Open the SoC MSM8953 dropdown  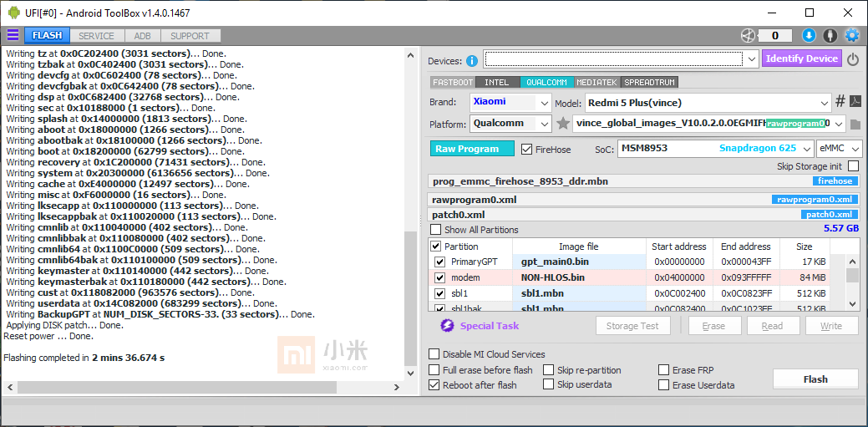(x=806, y=148)
